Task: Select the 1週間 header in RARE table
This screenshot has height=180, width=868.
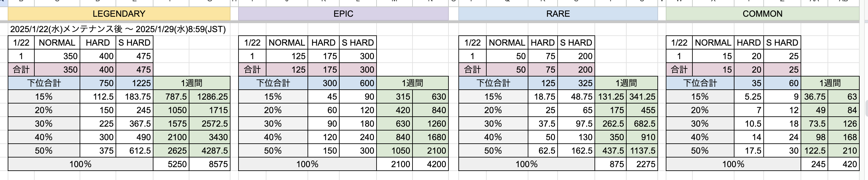Action: (626, 84)
